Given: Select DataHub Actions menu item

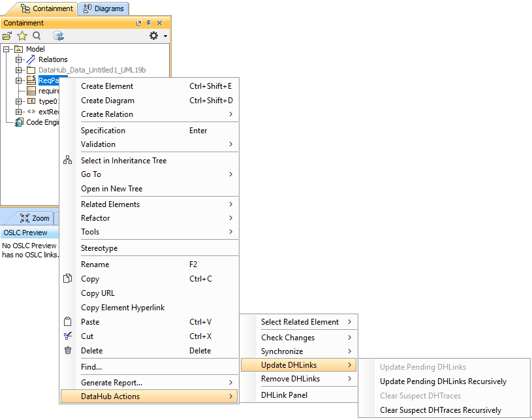Looking at the screenshot, I should 149,396.
